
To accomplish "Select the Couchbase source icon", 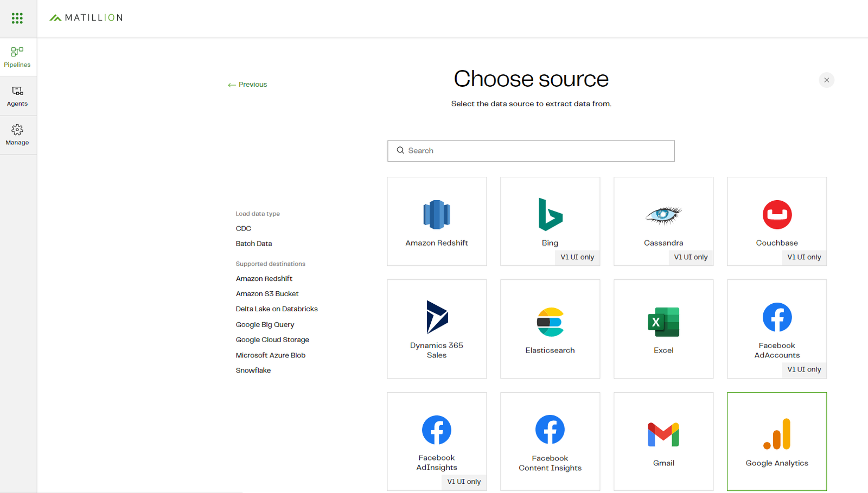I will point(777,214).
